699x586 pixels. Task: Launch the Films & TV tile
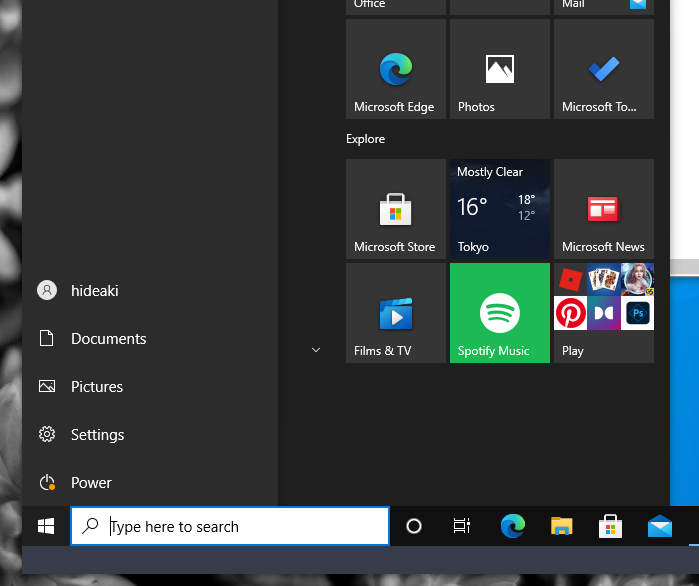pyautogui.click(x=395, y=313)
